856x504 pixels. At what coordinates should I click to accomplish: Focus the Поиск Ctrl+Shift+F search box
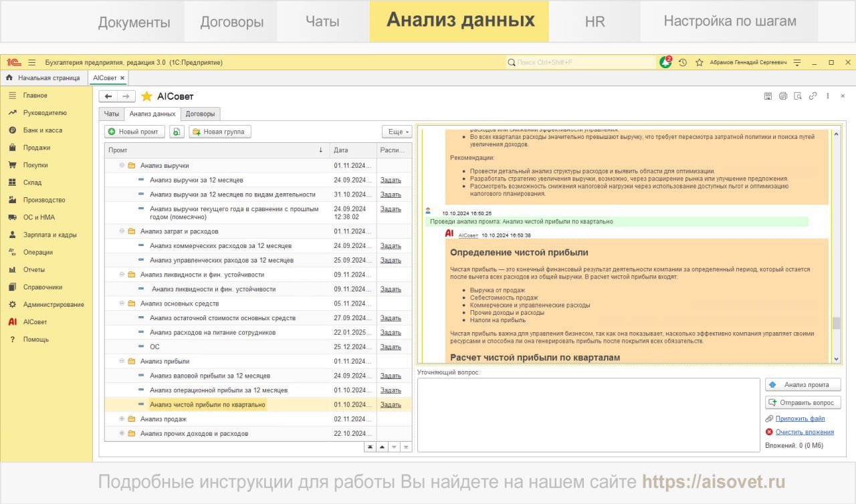point(581,62)
